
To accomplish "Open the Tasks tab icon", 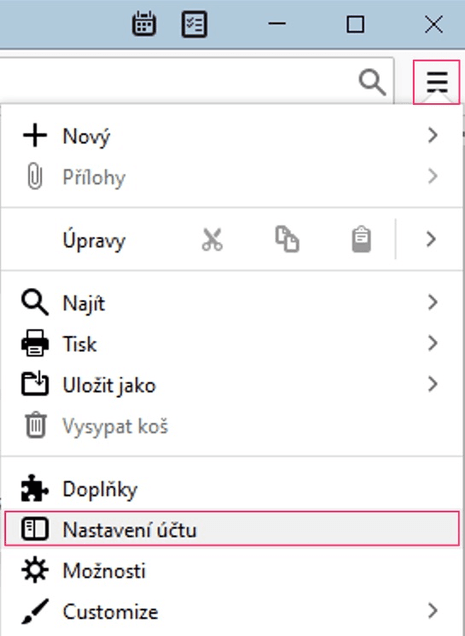I will point(194,24).
